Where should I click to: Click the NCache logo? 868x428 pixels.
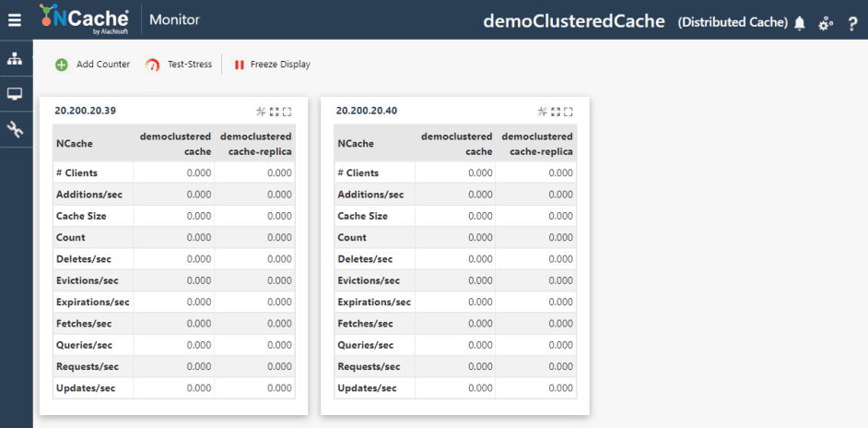[84, 19]
